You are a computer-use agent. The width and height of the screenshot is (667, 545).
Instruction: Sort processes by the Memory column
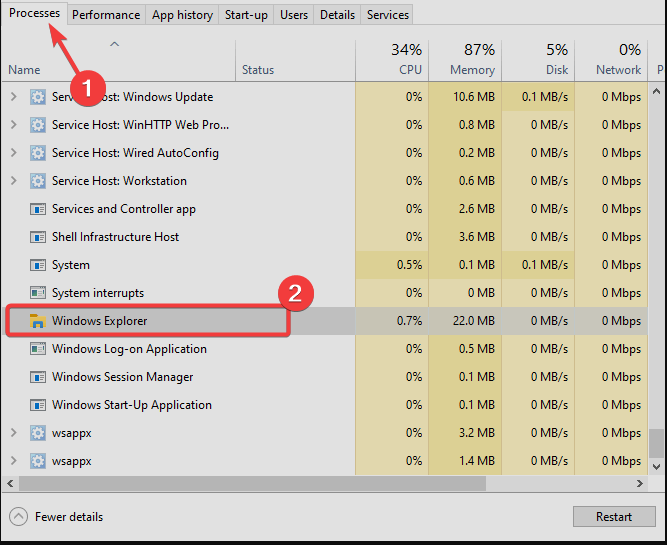(465, 60)
